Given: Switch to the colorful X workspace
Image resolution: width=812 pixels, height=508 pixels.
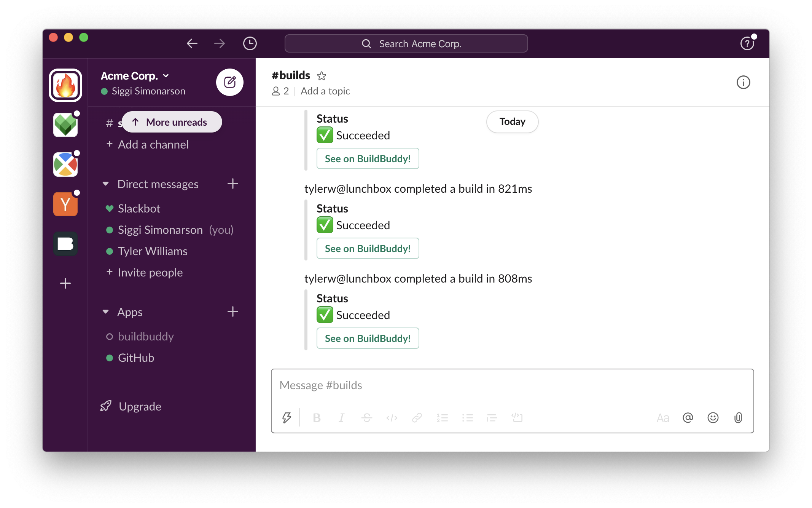Looking at the screenshot, I should coord(65,165).
